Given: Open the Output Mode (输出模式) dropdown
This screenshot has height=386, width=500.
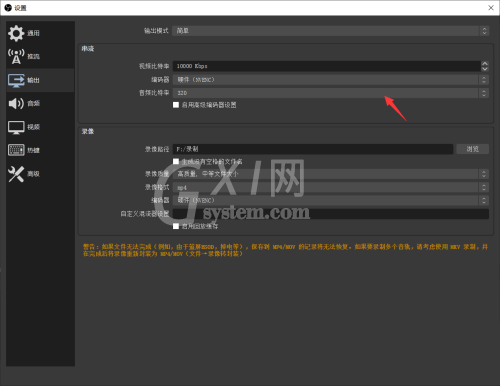Looking at the screenshot, I should 331,31.
